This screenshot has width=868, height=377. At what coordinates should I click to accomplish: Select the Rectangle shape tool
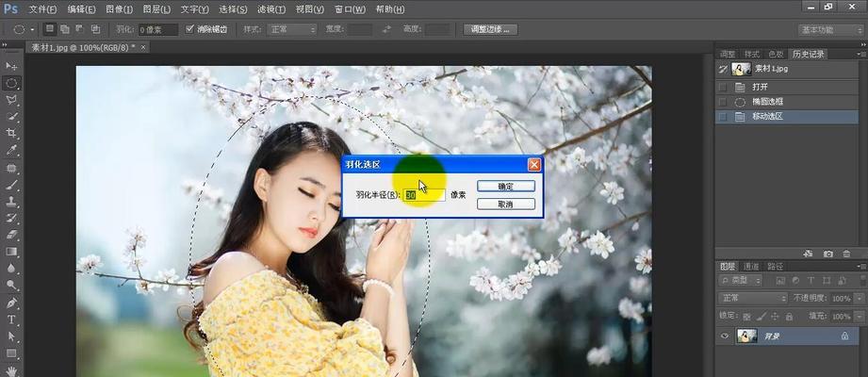coord(11,353)
